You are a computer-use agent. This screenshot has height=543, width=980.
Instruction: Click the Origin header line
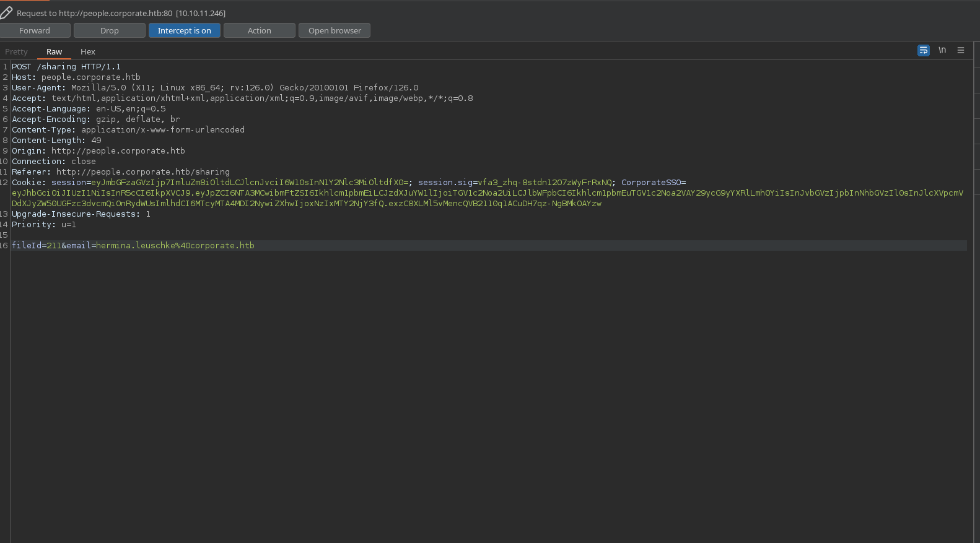click(98, 150)
